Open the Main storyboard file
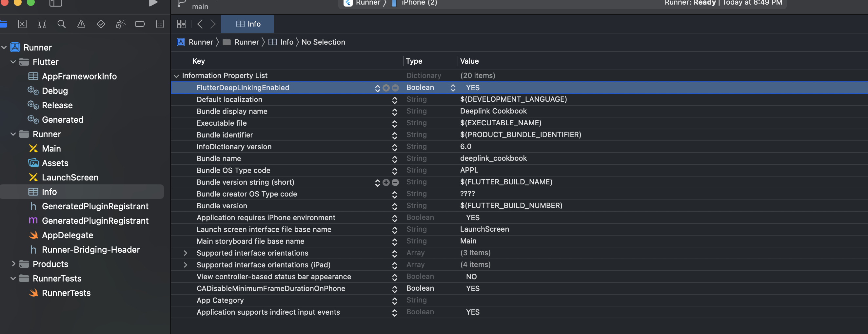Screen dimensions: 868x334 45,149
